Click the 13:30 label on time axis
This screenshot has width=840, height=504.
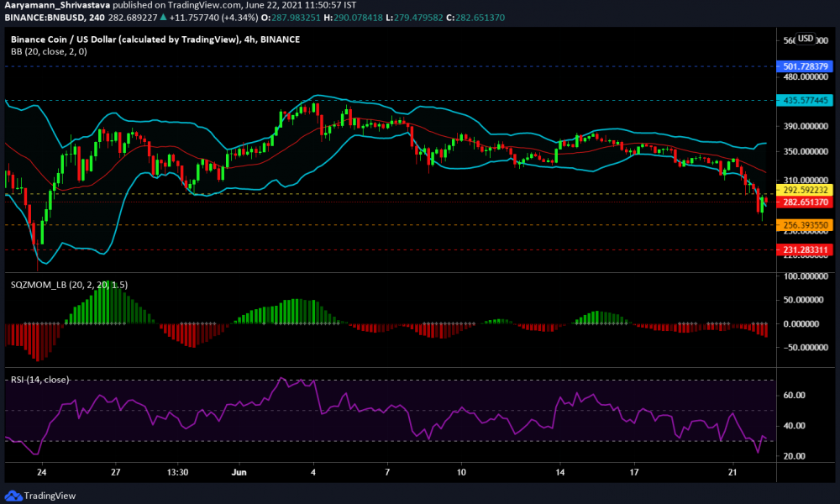pos(177,472)
